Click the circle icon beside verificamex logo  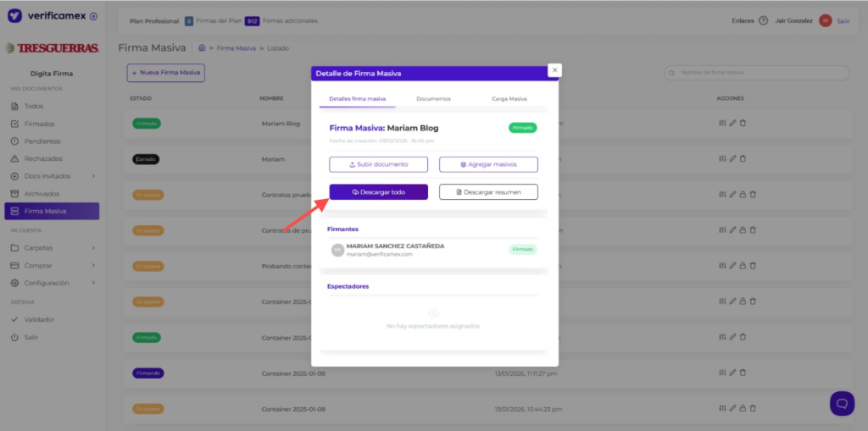click(x=93, y=16)
